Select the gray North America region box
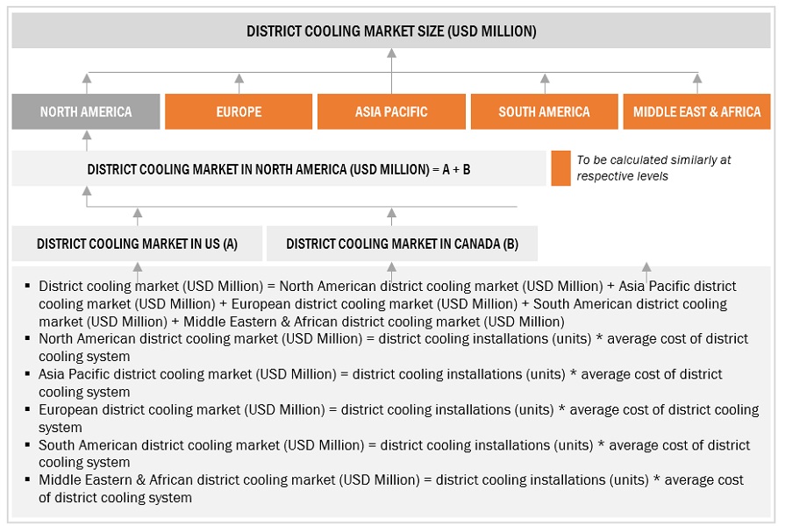Screen dimensions: 785x532 (86, 112)
